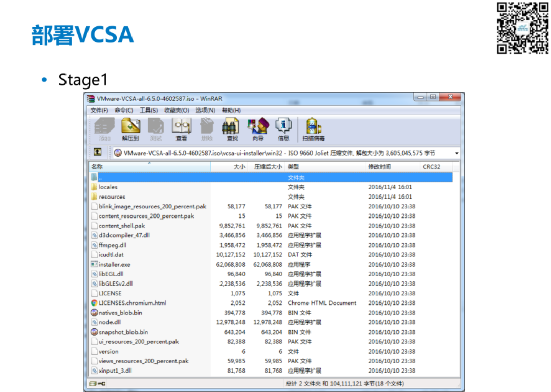Open the File (文件) menu
551x392 pixels.
tap(99, 111)
